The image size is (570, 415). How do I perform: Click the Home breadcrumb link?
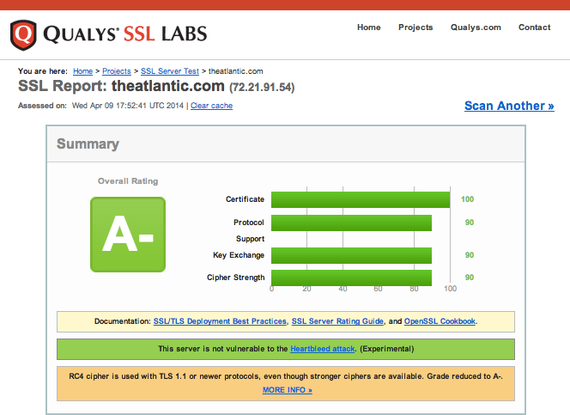[x=83, y=71]
